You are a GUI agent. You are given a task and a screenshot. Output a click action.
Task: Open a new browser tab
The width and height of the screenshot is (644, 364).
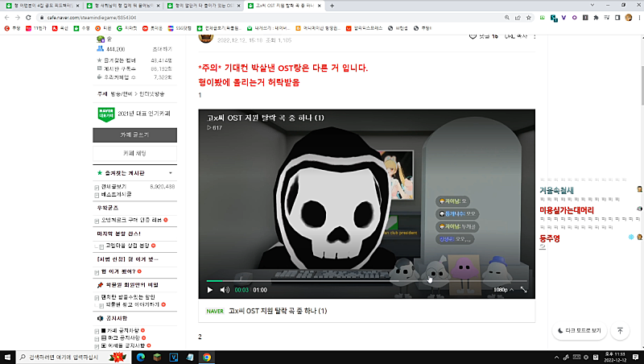tap(332, 6)
